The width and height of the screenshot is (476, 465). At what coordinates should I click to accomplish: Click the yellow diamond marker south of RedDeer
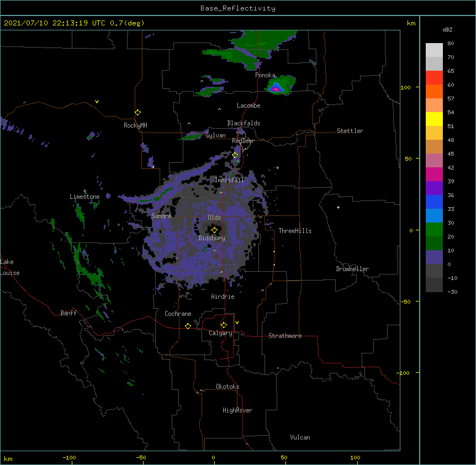point(235,155)
